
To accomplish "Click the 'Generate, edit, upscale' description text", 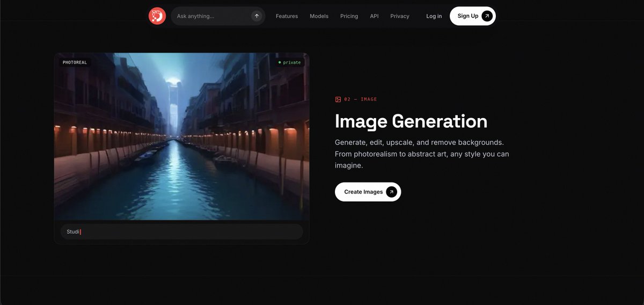I will 422,154.
